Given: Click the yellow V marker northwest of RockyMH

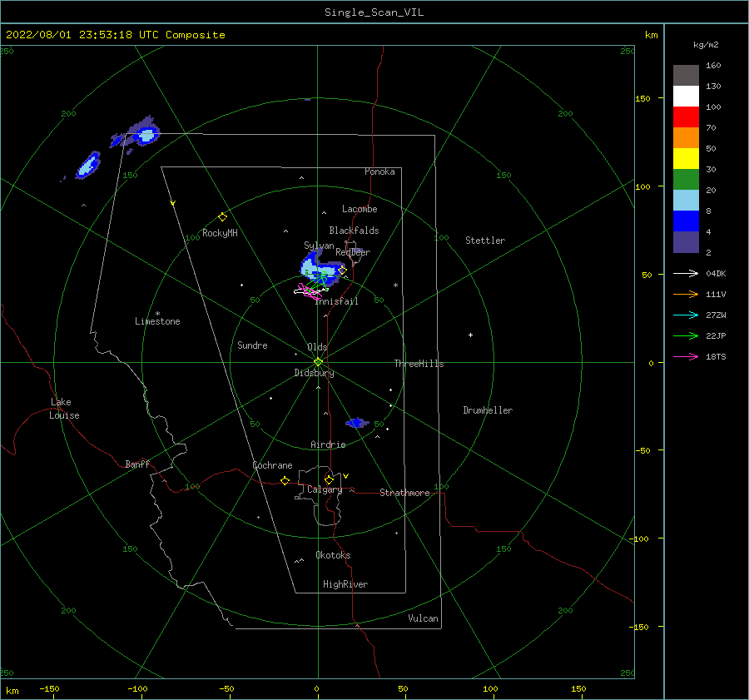Looking at the screenshot, I should pyautogui.click(x=173, y=203).
